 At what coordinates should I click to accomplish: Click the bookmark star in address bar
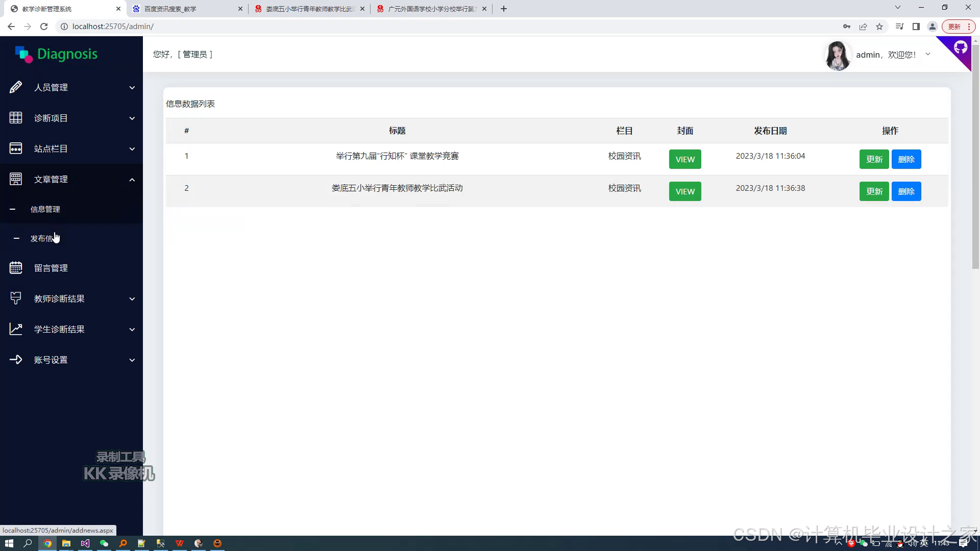[x=879, y=27]
